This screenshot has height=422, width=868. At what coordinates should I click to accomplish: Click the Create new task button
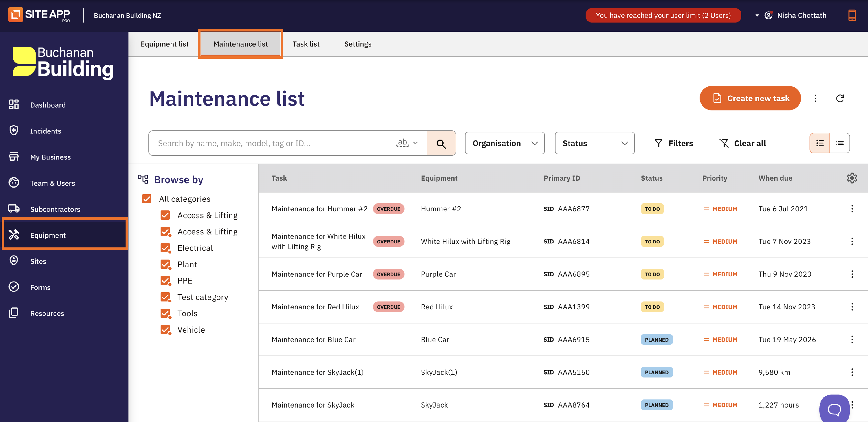[x=750, y=98]
